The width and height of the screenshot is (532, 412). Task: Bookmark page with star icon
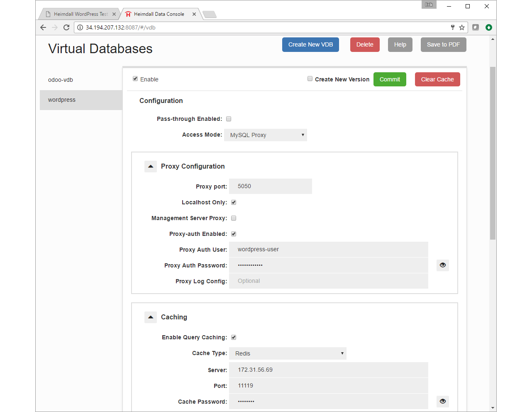(x=462, y=27)
